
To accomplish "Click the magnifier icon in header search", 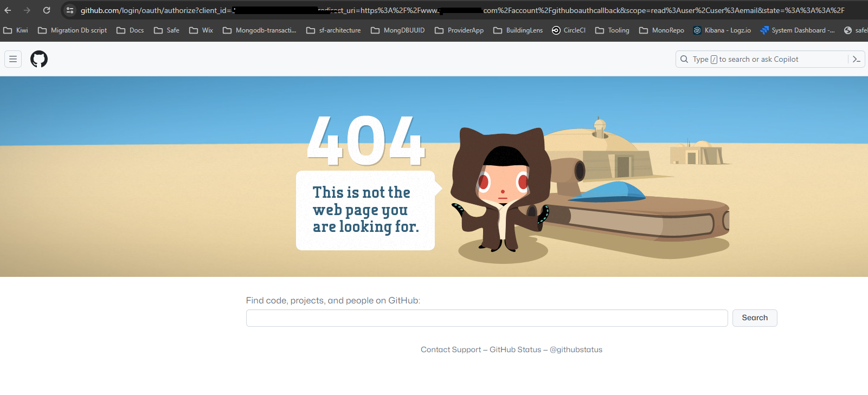I will pyautogui.click(x=684, y=59).
